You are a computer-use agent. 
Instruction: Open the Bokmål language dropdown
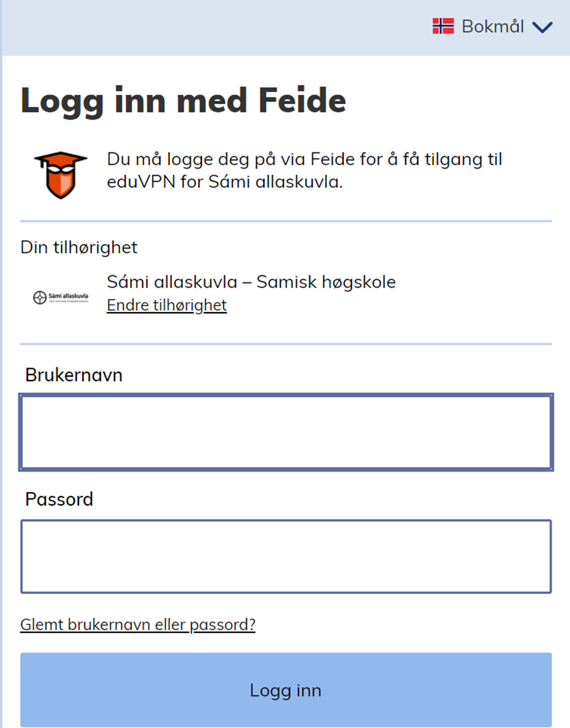coord(494,26)
